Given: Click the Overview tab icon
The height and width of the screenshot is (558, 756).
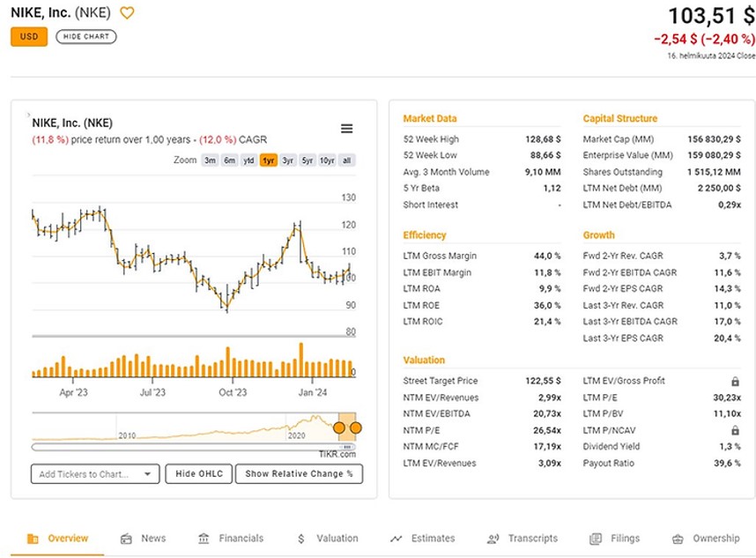Looking at the screenshot, I should pyautogui.click(x=33, y=539).
